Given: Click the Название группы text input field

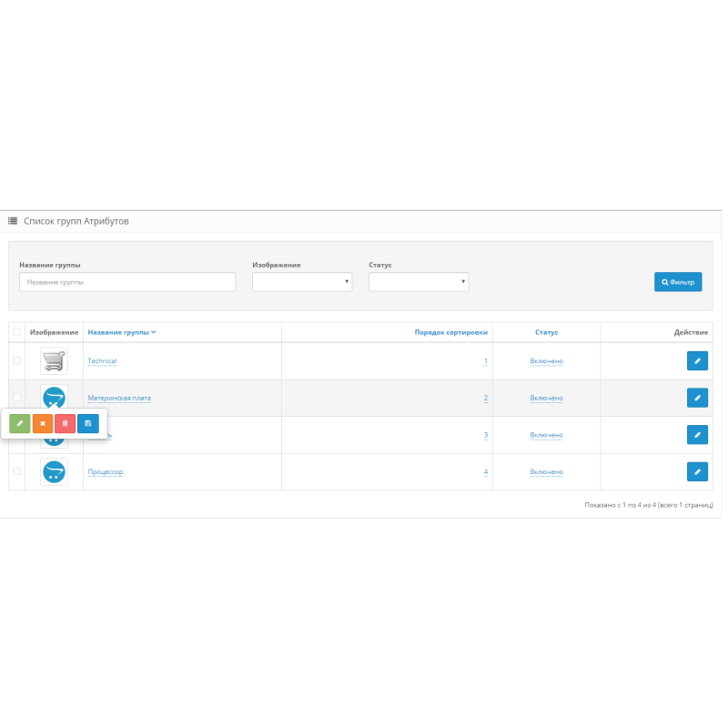Looking at the screenshot, I should pos(127,282).
